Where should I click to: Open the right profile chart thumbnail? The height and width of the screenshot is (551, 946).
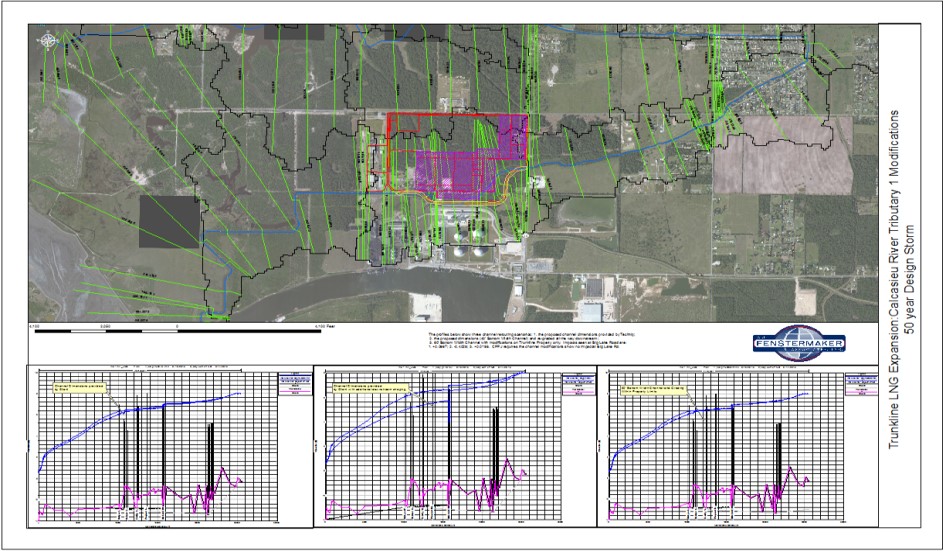[737, 446]
